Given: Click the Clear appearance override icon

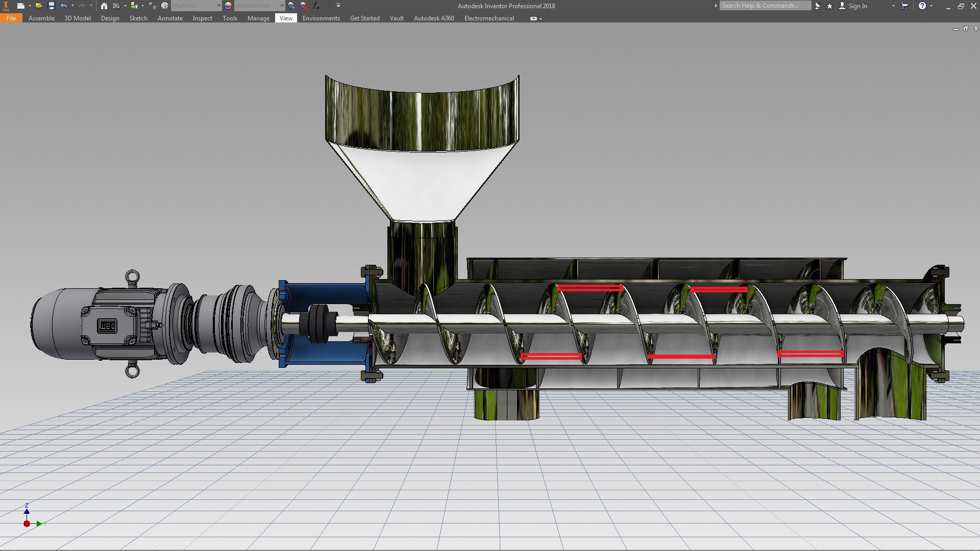Looking at the screenshot, I should [304, 6].
